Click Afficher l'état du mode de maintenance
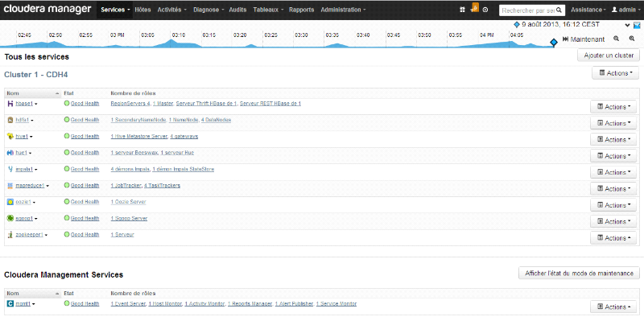 click(579, 274)
